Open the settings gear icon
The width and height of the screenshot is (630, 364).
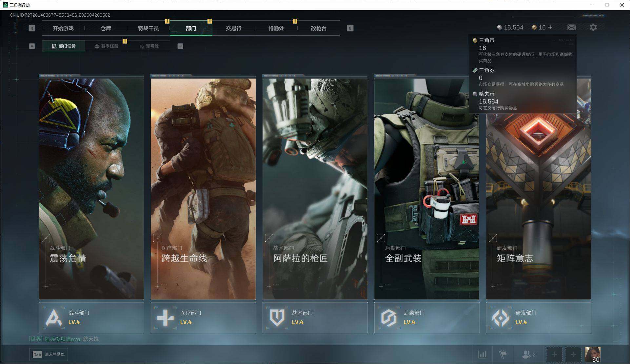pos(593,27)
